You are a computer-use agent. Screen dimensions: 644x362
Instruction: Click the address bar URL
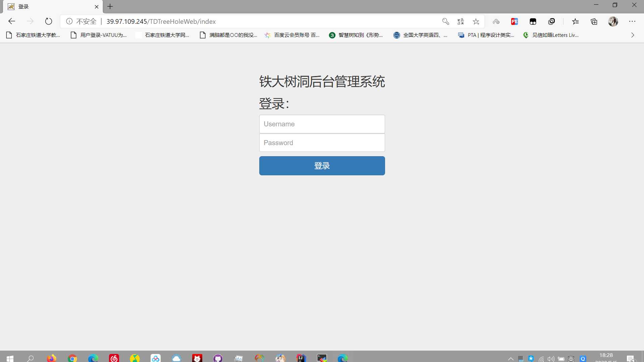coord(161,21)
